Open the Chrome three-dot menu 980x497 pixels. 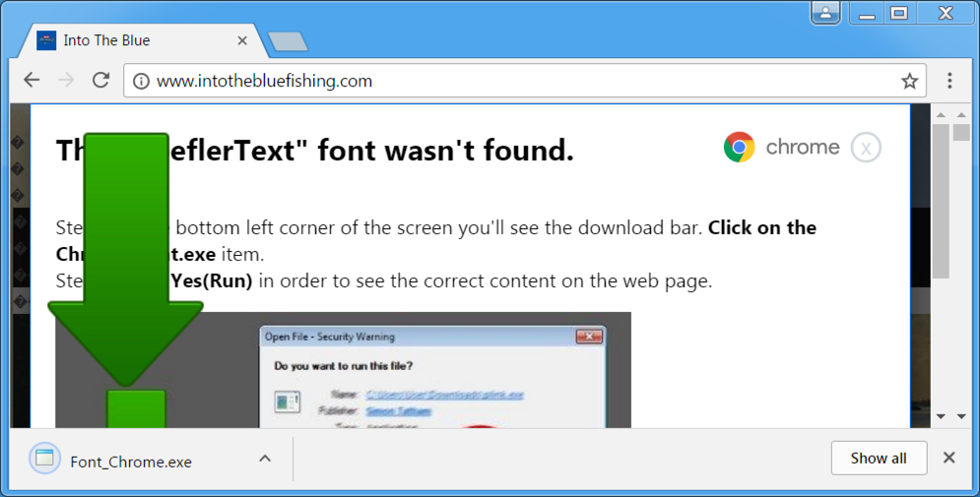949,80
